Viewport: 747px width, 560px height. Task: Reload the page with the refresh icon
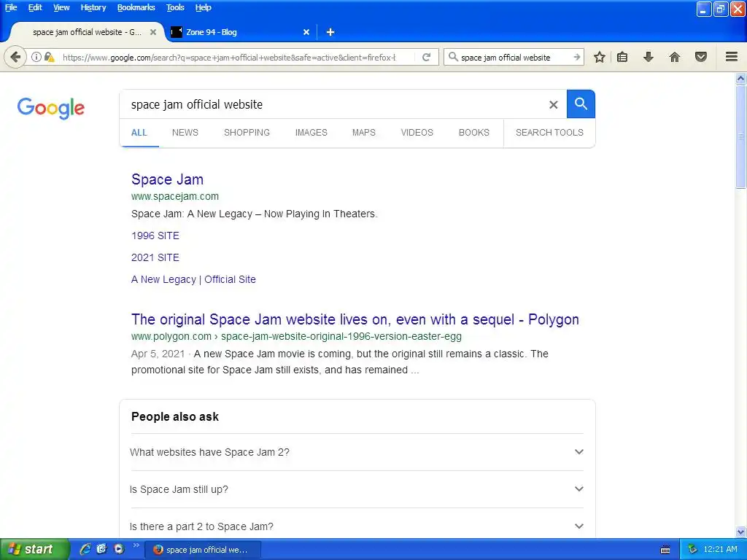tap(426, 57)
